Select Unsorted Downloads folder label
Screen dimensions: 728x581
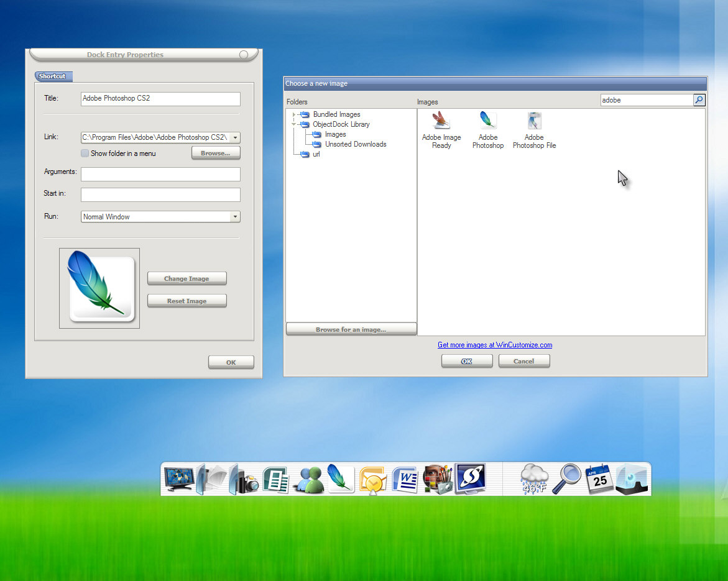tap(356, 144)
